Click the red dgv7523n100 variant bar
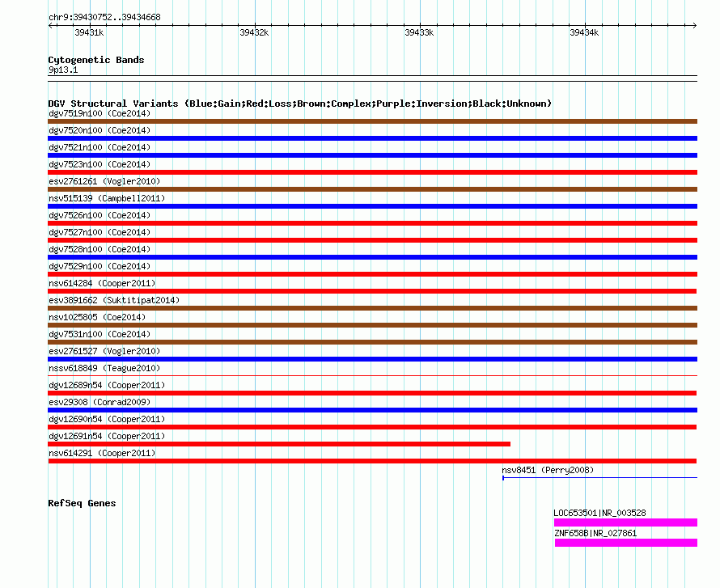 [x=372, y=172]
